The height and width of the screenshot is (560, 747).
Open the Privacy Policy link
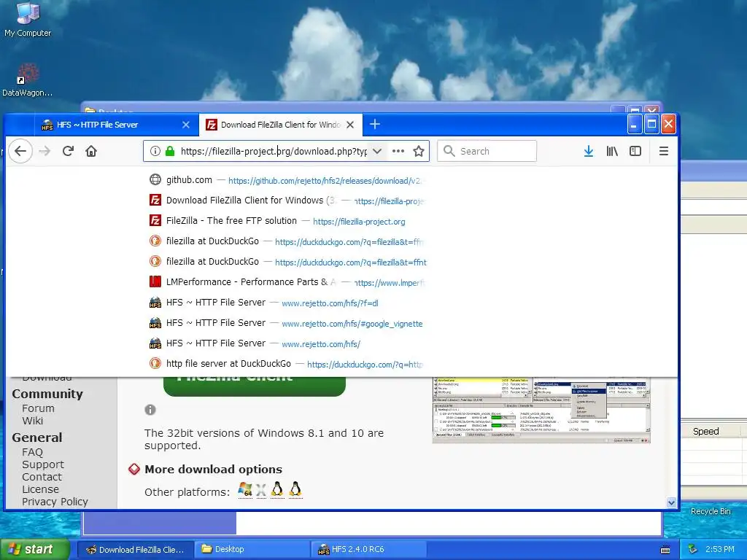pos(55,502)
